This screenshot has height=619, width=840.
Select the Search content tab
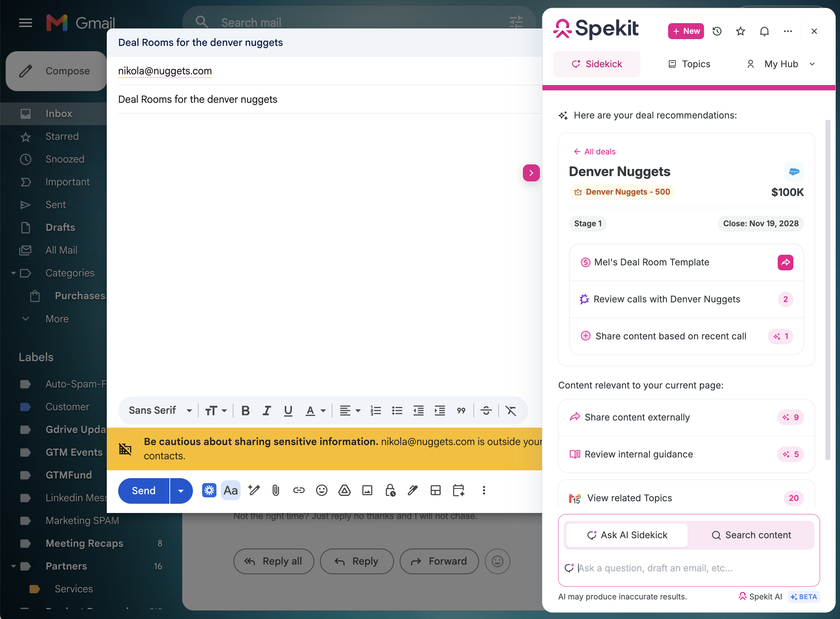pyautogui.click(x=751, y=535)
